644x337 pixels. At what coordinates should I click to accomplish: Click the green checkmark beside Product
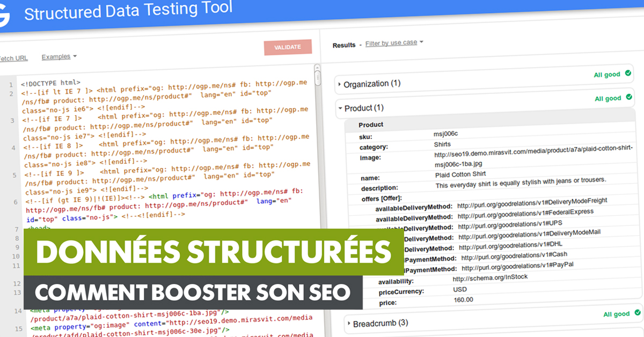point(628,97)
